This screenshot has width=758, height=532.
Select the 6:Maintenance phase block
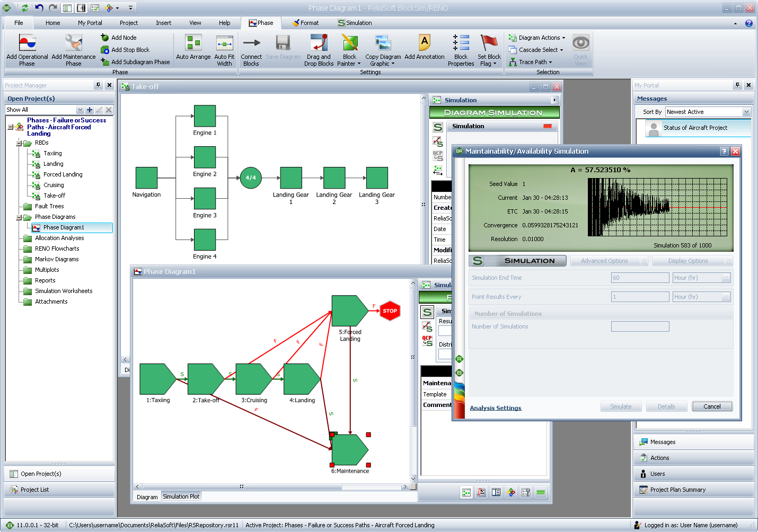(350, 450)
